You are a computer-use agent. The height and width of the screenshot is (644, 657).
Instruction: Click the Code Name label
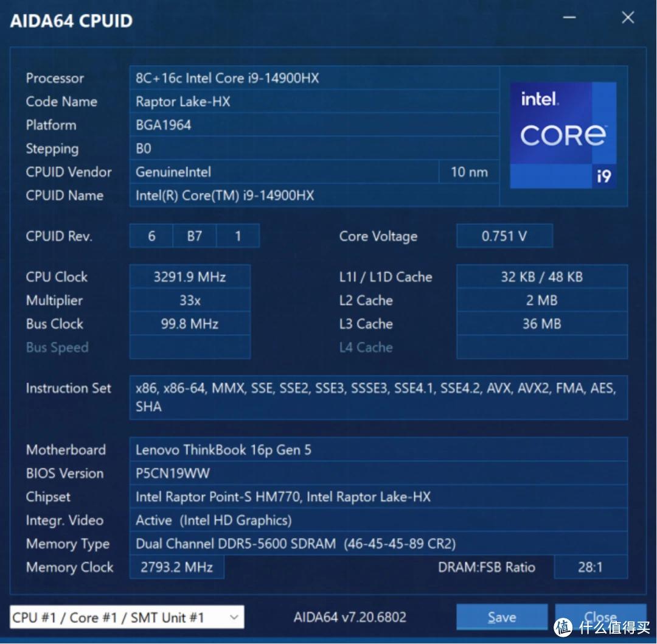coord(61,102)
